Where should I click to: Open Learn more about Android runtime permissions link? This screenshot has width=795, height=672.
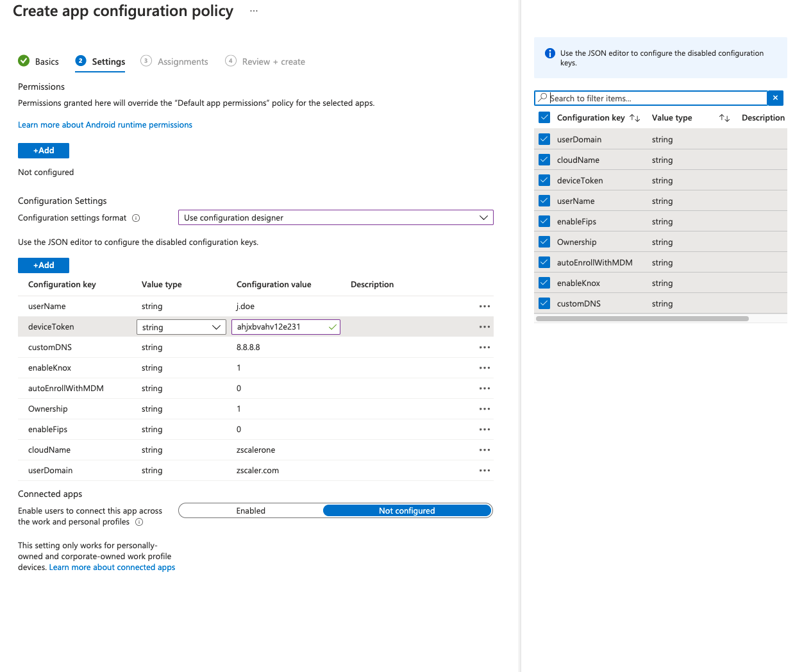pyautogui.click(x=105, y=125)
